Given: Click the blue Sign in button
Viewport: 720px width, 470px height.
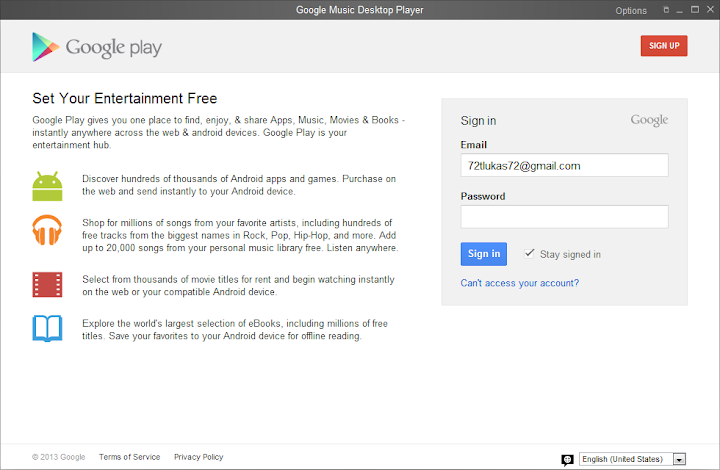Looking at the screenshot, I should coord(484,254).
